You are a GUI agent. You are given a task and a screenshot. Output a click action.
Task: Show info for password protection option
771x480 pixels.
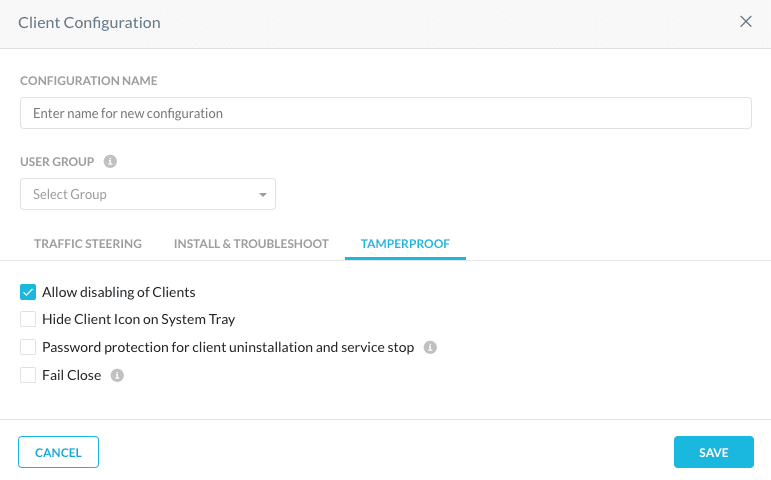tap(430, 347)
